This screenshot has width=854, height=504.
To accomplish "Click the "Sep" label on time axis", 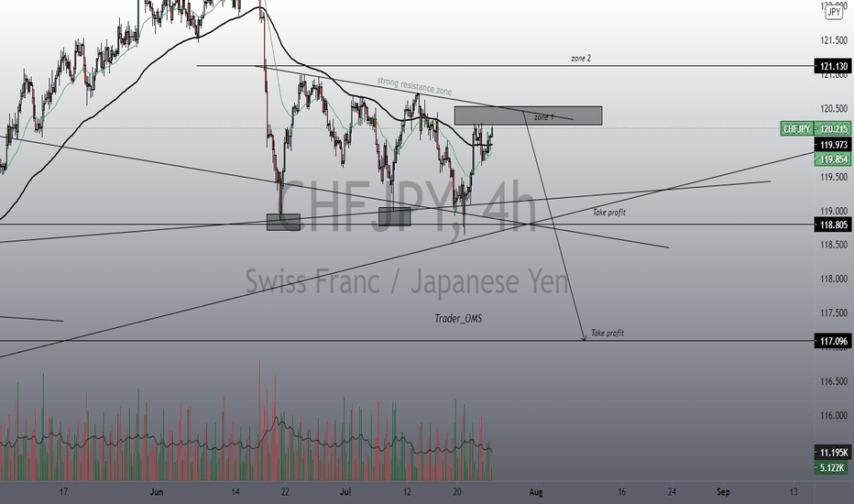I will (x=723, y=492).
